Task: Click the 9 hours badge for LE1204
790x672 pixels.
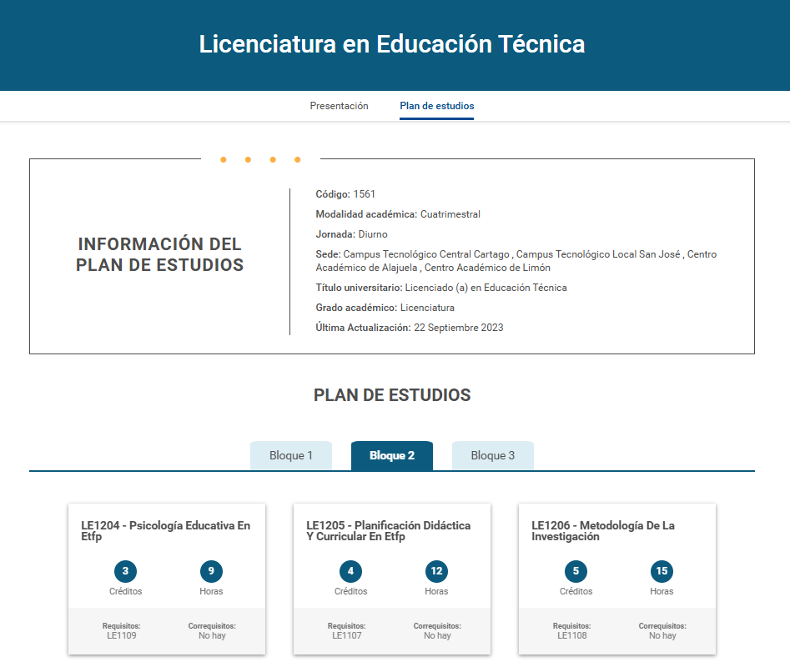Action: tap(211, 571)
